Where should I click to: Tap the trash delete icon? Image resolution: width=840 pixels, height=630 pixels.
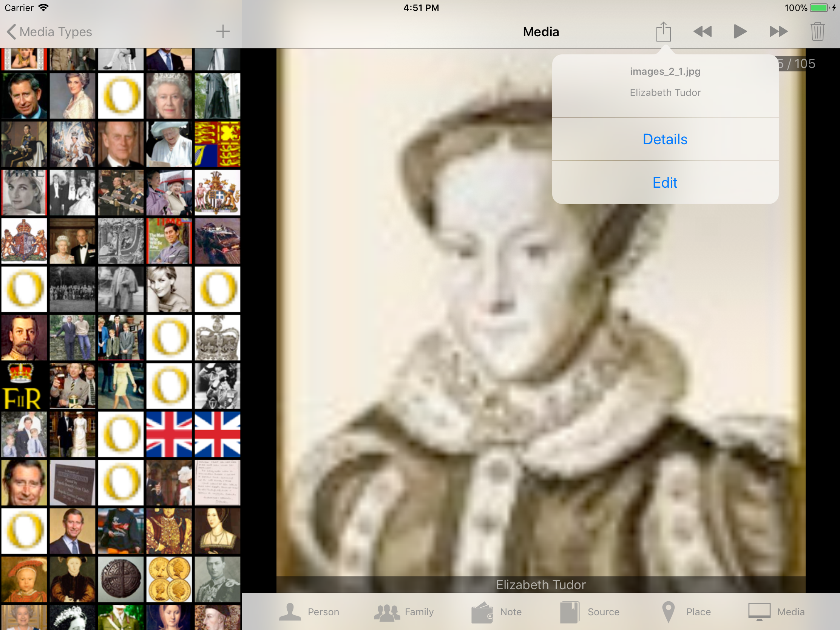[817, 32]
